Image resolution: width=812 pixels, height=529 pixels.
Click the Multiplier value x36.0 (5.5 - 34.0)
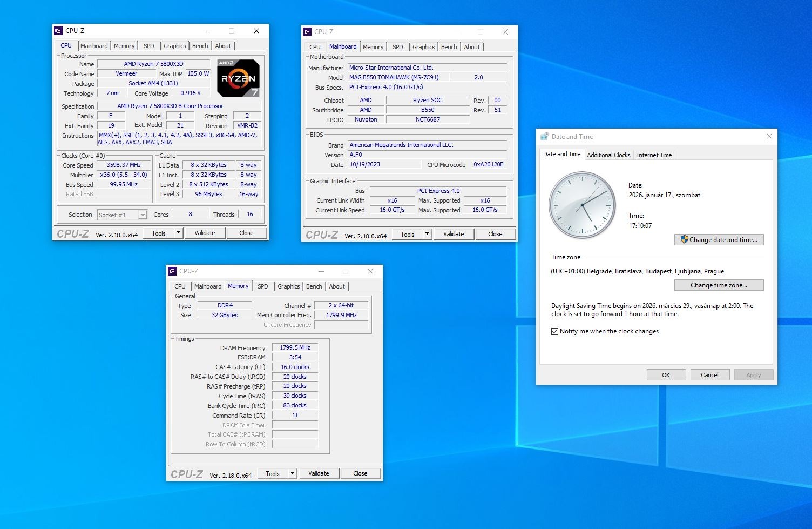click(124, 175)
